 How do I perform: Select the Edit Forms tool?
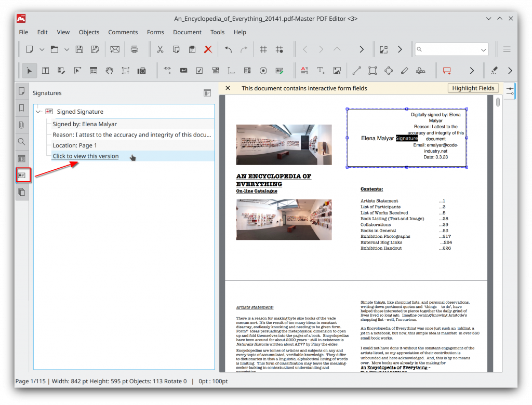(94, 71)
